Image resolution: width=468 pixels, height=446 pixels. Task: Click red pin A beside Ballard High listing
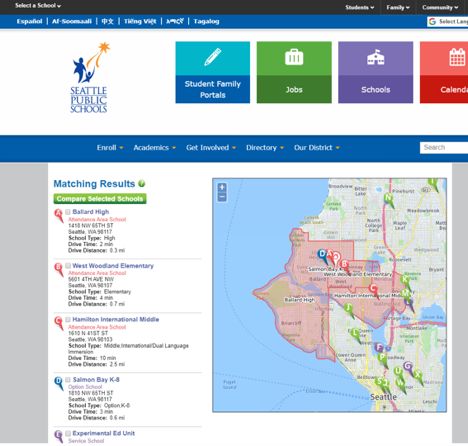pos(59,215)
